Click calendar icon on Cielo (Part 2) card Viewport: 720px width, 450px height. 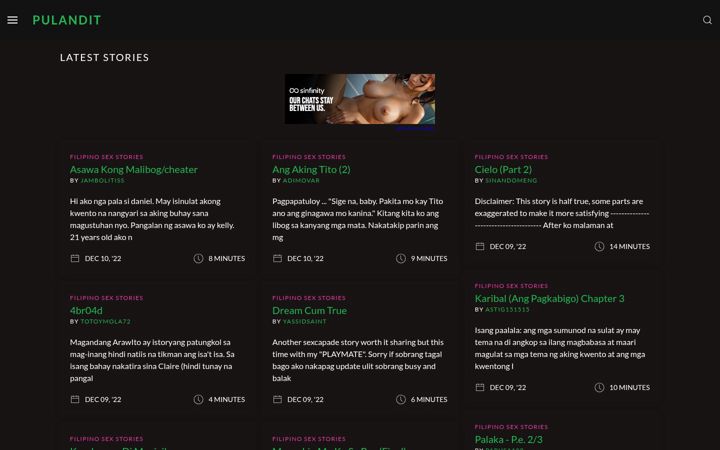(x=480, y=247)
